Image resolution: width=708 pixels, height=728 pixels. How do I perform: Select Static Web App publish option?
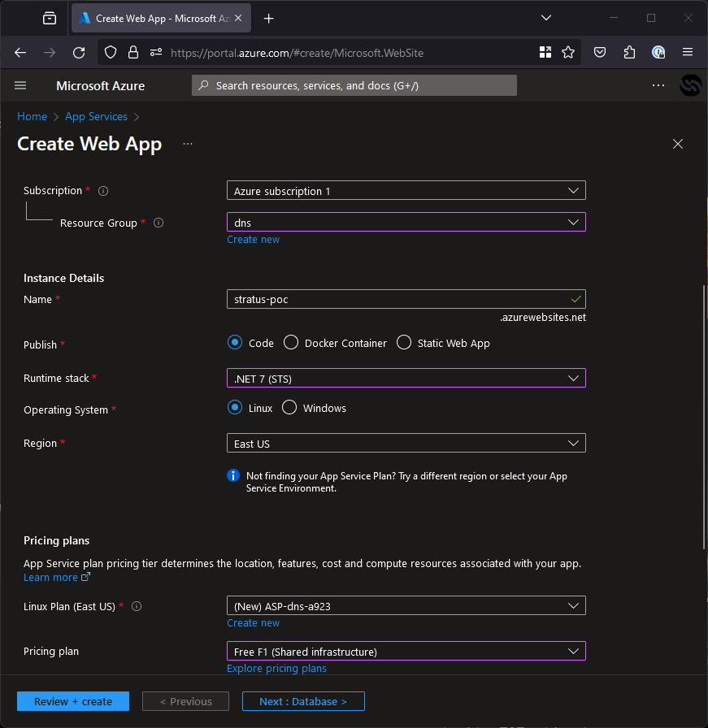pyautogui.click(x=404, y=343)
